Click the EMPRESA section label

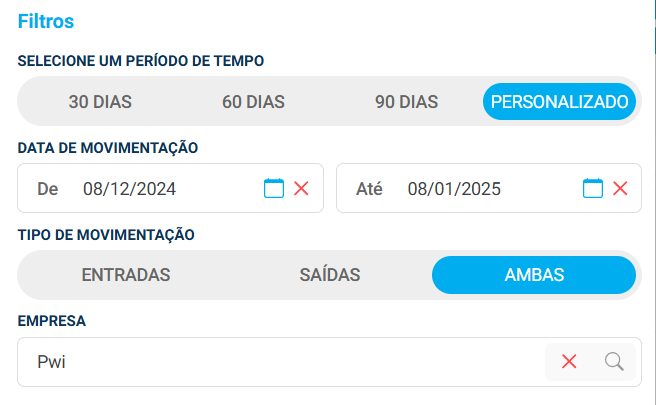(x=52, y=322)
